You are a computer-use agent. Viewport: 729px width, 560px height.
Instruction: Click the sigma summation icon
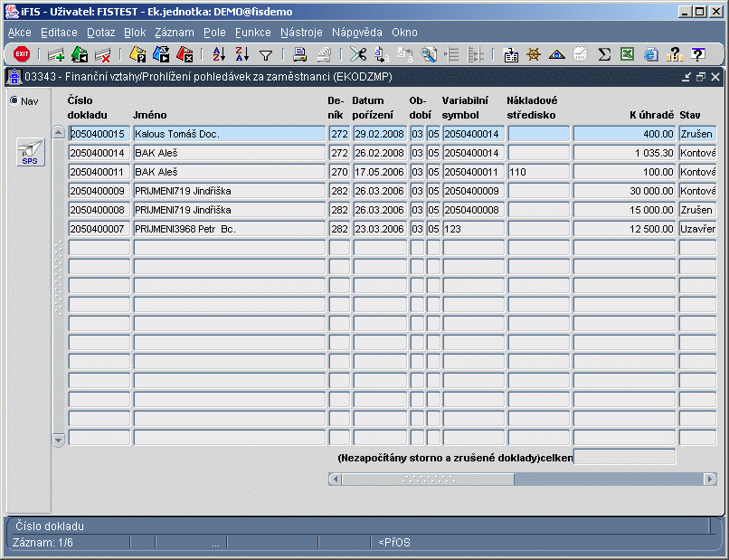[x=604, y=55]
